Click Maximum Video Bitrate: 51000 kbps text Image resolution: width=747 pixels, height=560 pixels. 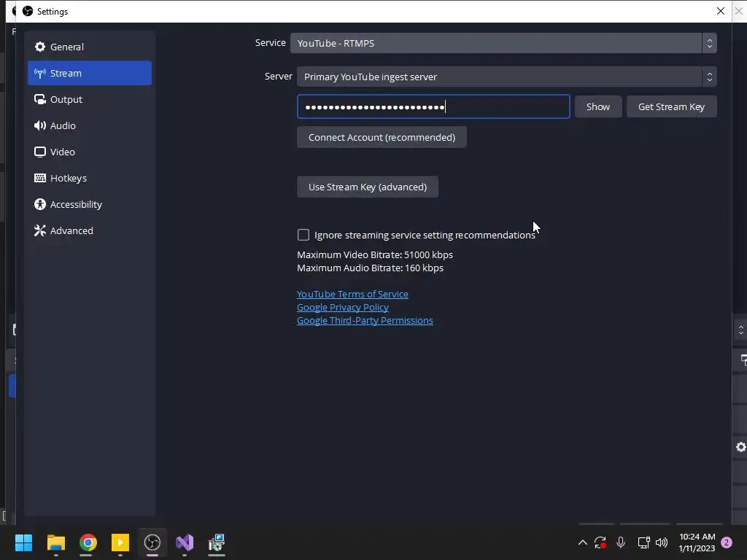(x=375, y=254)
